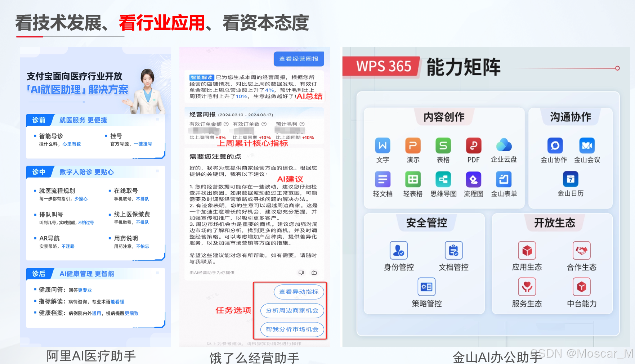
Task: Click the 由AI经营助手为你提供 footer text
Action: pos(212,273)
